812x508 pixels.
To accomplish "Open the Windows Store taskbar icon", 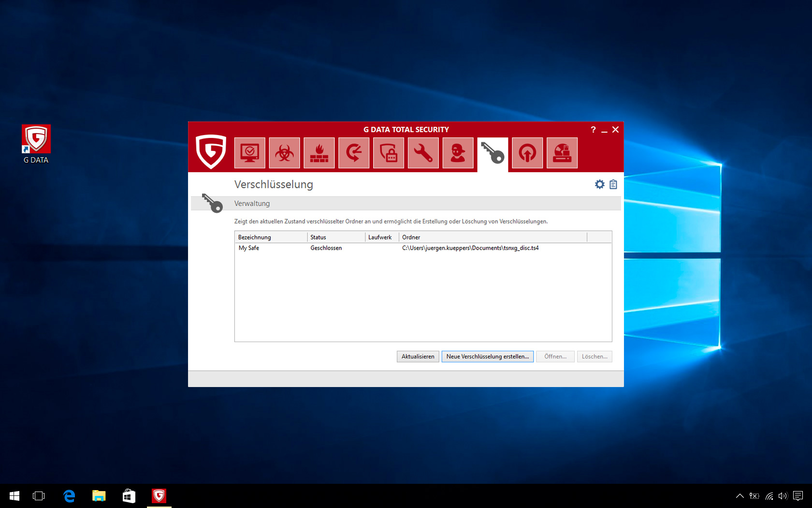I will pos(129,496).
